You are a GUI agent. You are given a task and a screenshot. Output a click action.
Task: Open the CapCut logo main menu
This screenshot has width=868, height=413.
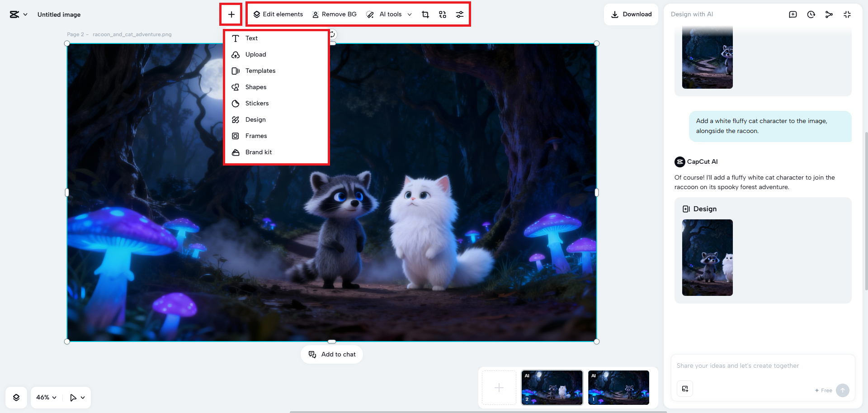(18, 14)
